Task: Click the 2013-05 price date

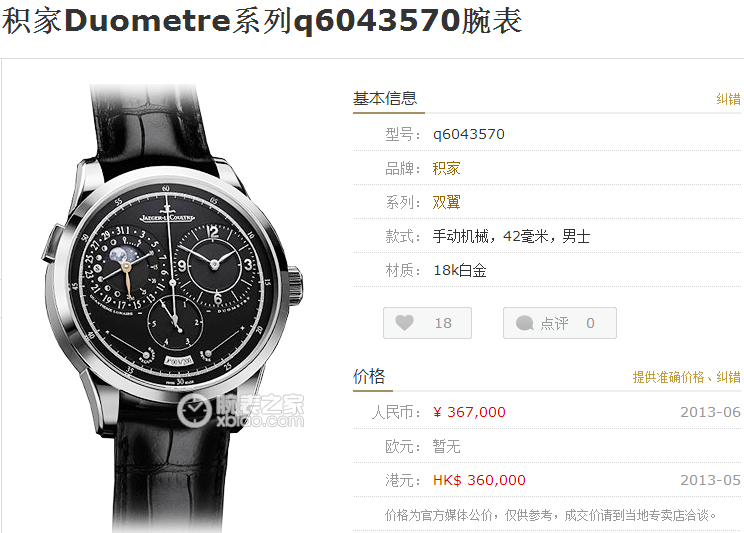Action: pyautogui.click(x=710, y=480)
